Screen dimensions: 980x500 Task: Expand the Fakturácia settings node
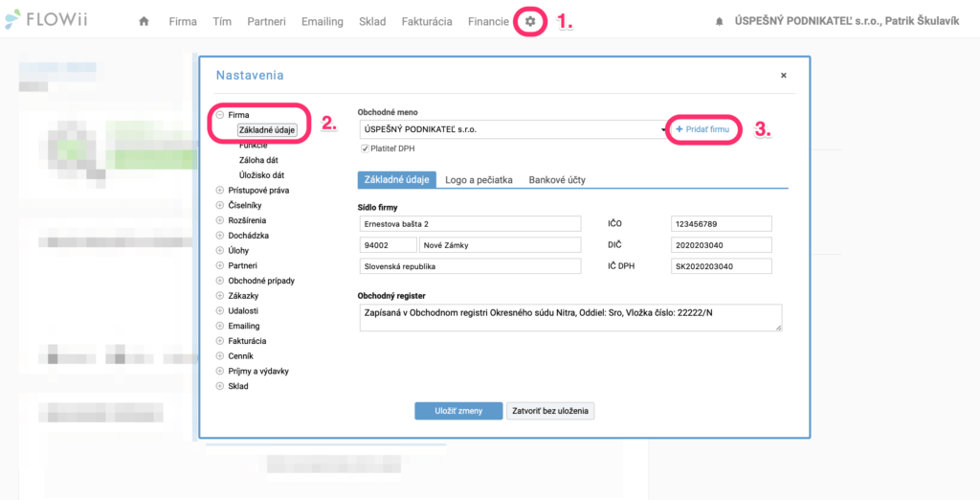click(219, 341)
